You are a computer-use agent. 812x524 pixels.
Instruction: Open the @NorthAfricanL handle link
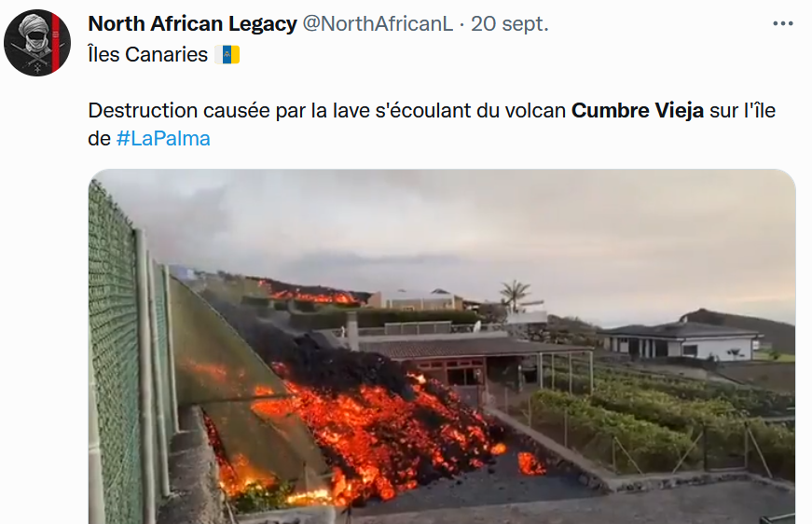(378, 24)
